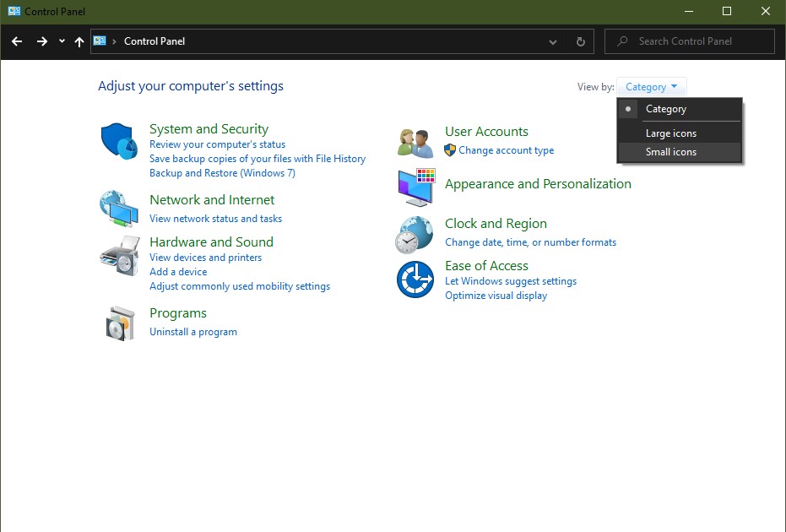
Task: Open Save backup copies with File History
Action: tap(257, 159)
